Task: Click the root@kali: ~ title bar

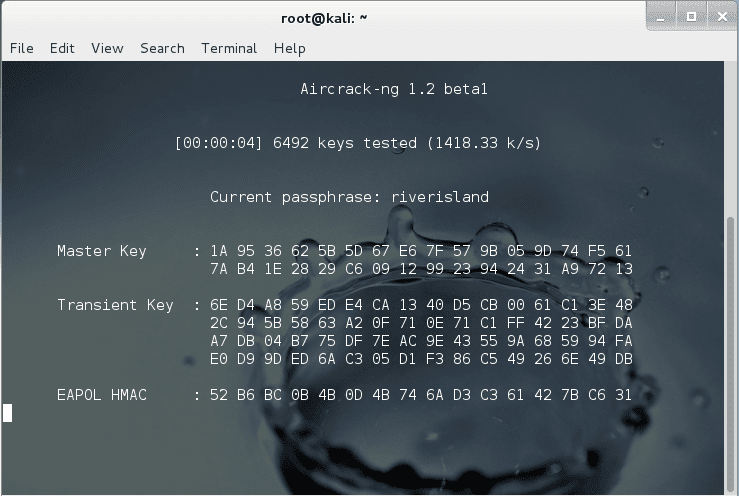Action: pos(324,18)
